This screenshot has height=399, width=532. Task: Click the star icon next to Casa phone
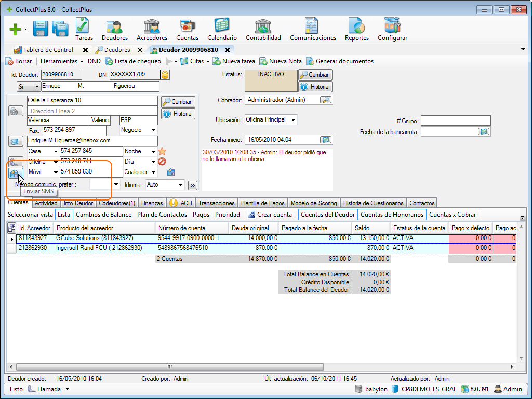tap(162, 151)
